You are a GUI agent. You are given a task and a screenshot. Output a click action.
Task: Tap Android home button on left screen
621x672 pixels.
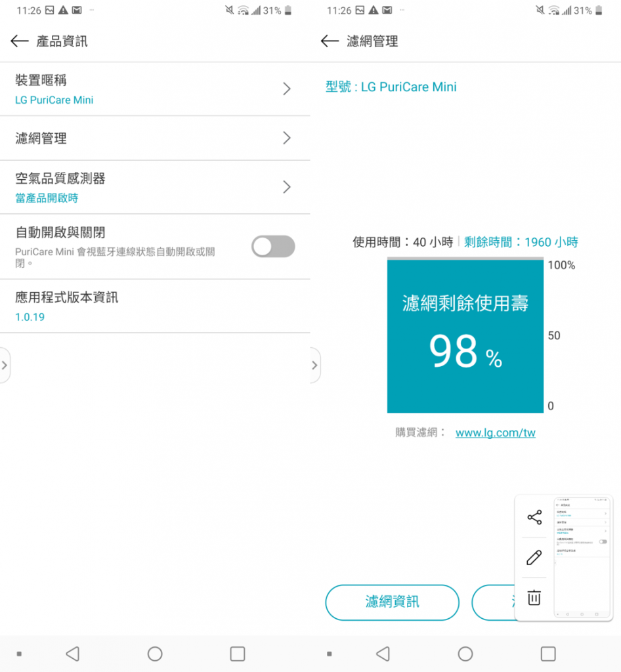point(155,654)
